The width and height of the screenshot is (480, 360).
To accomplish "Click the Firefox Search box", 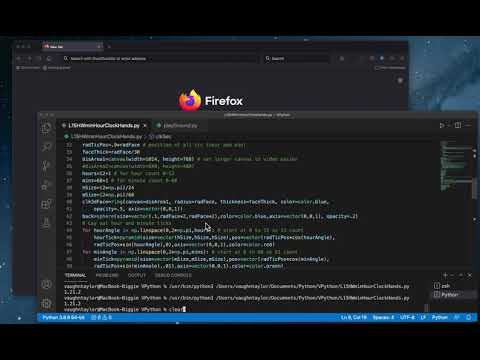I will 296,59.
